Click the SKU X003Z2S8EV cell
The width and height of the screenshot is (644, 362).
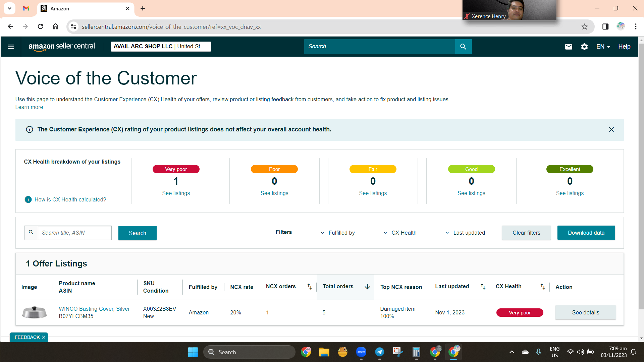[x=160, y=309]
